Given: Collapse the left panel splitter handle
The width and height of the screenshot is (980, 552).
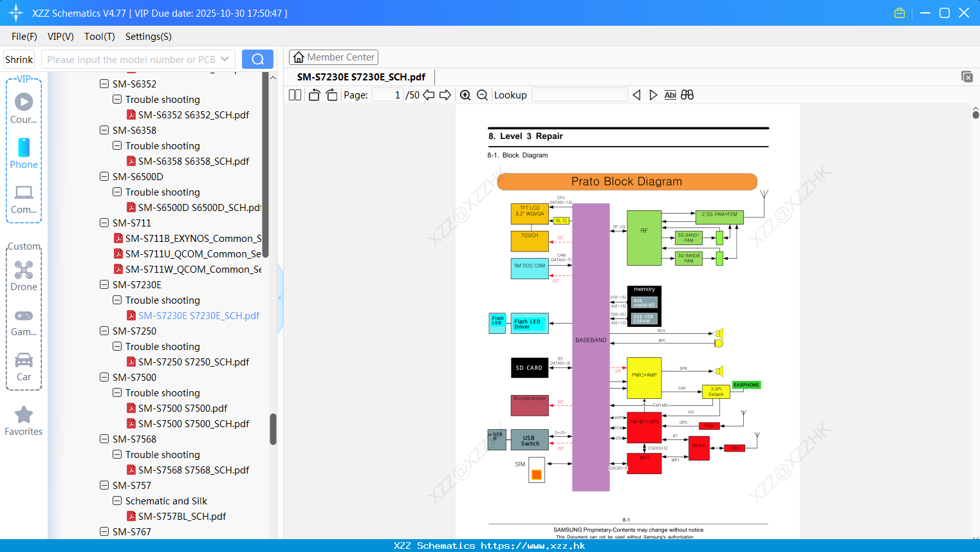Looking at the screenshot, I should [280, 298].
